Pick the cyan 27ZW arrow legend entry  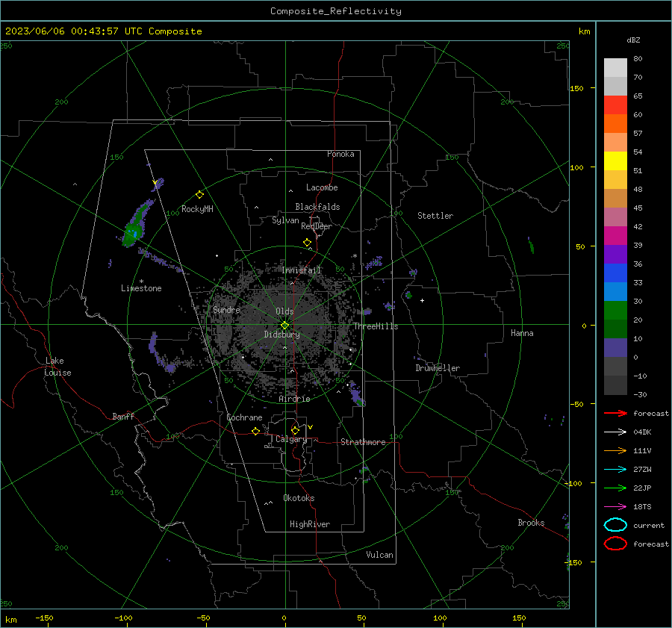point(615,470)
